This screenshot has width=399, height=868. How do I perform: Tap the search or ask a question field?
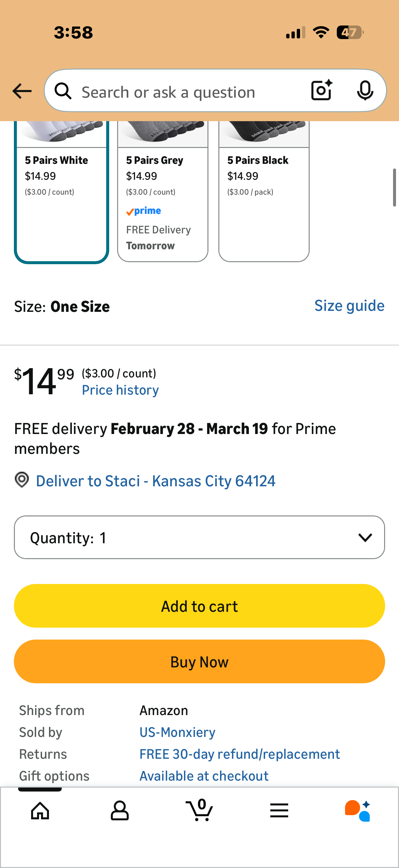(x=189, y=92)
